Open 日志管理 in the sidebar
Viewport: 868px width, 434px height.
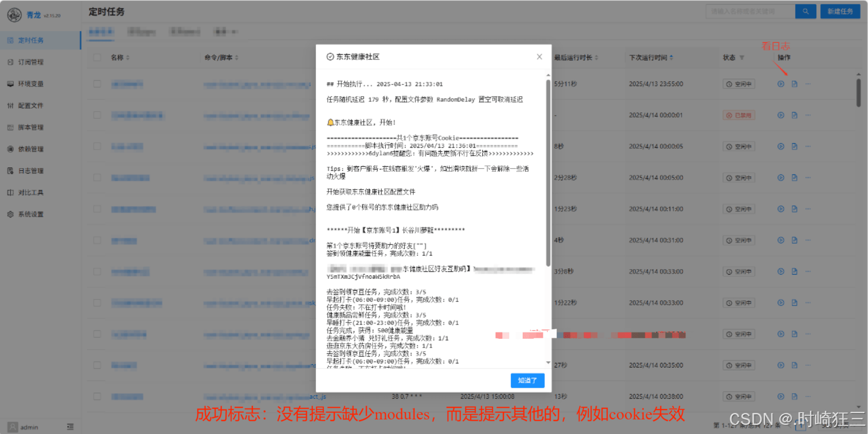click(x=40, y=171)
